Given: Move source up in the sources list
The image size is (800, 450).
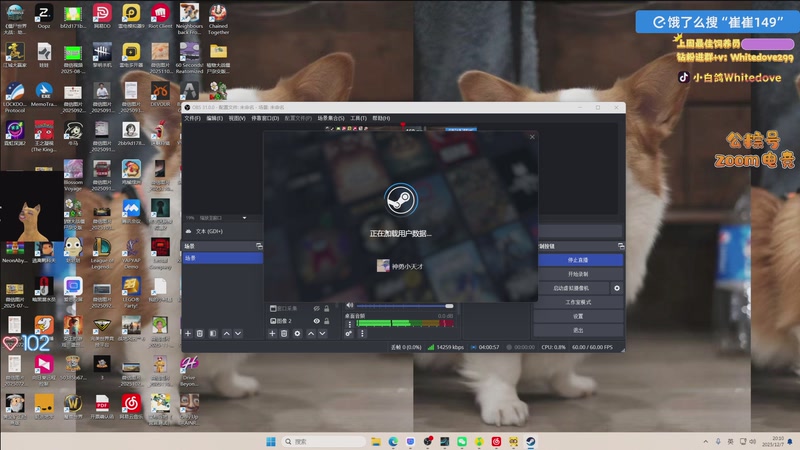Looking at the screenshot, I should coord(311,334).
